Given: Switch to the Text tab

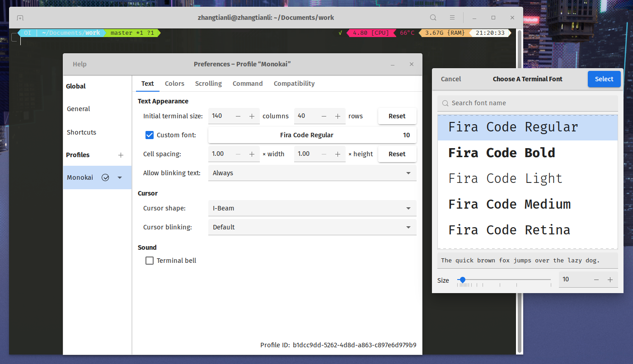Looking at the screenshot, I should coord(147,84).
